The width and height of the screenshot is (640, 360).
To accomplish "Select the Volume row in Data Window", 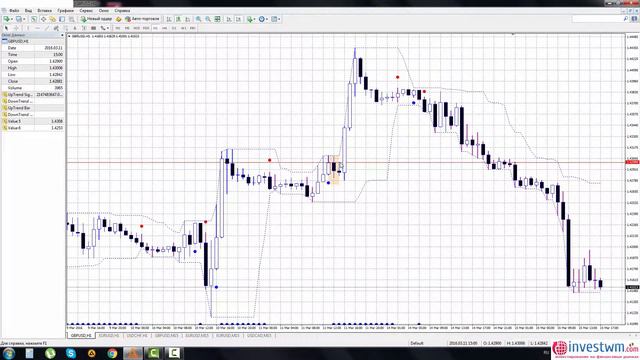I will (x=33, y=88).
